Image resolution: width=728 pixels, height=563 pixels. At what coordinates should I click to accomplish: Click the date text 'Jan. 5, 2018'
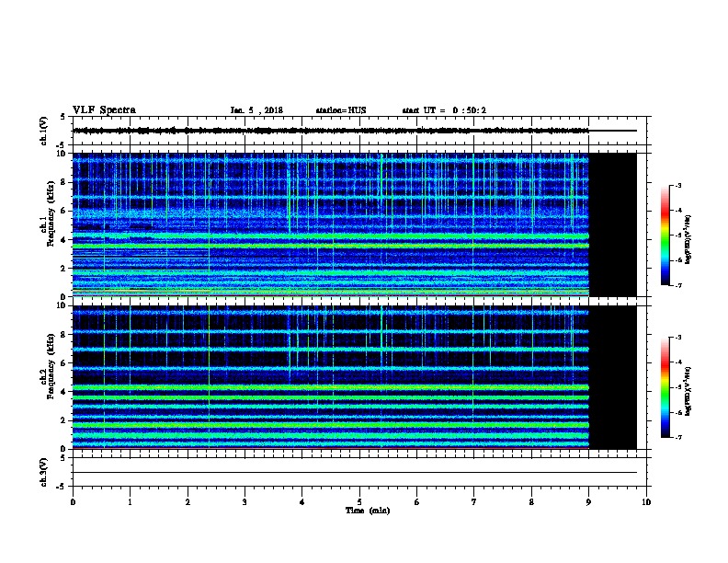[256, 110]
